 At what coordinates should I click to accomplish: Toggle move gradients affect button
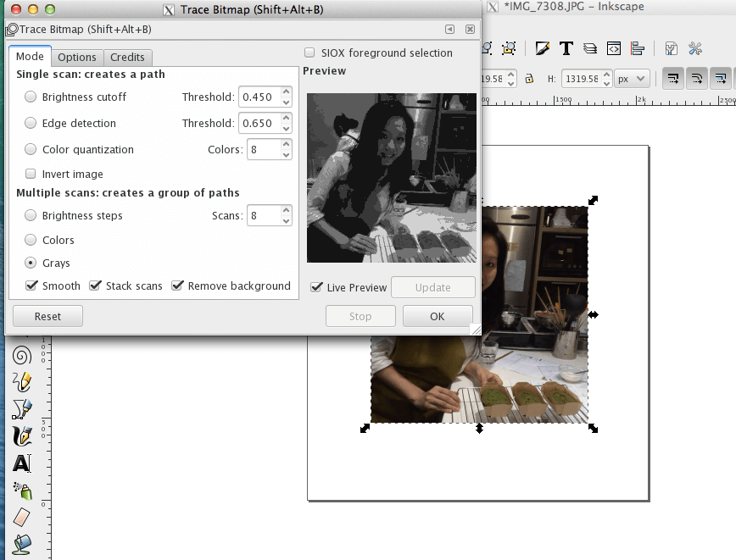click(x=721, y=78)
